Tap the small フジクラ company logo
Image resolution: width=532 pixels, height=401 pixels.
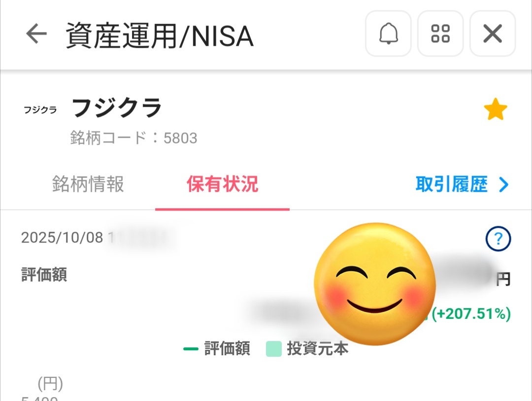point(40,110)
